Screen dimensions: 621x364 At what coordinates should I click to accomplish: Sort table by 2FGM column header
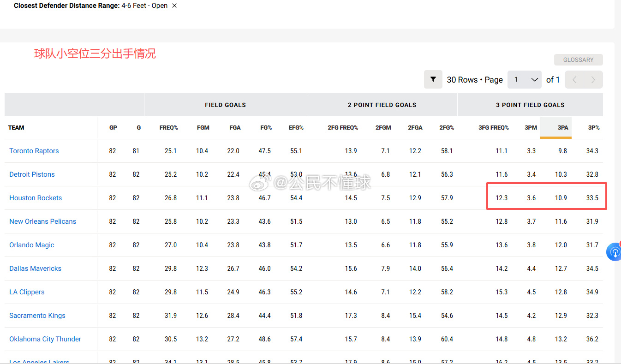click(x=383, y=128)
